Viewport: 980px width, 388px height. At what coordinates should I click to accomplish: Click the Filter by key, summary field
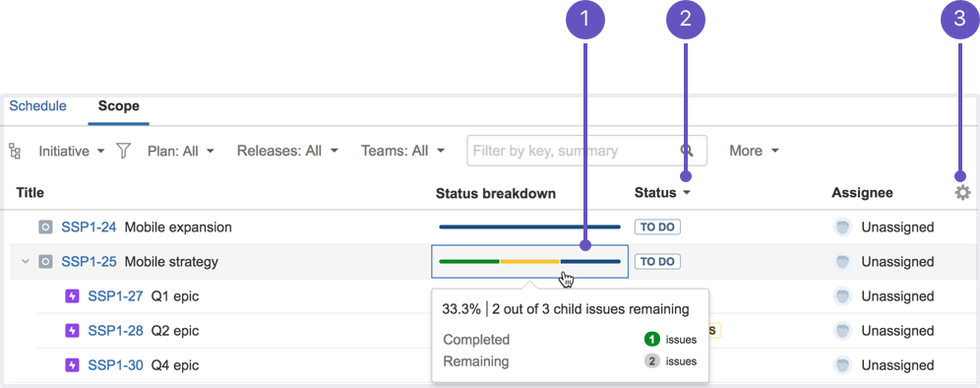click(586, 151)
